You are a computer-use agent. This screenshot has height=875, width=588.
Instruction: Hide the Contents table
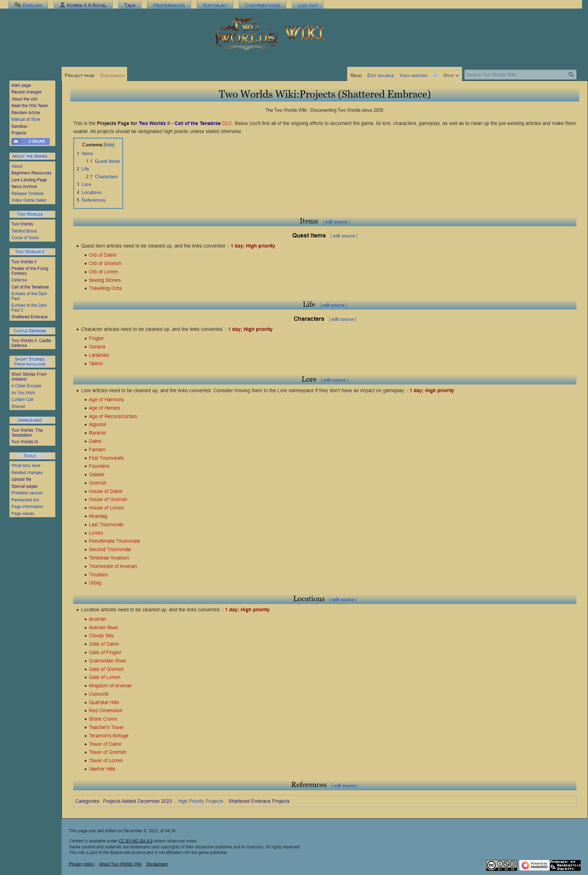click(x=109, y=145)
